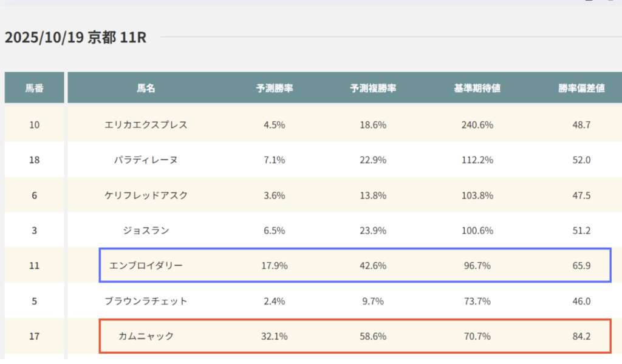Click horse number 18 cell
622x364 pixels.
[34, 160]
